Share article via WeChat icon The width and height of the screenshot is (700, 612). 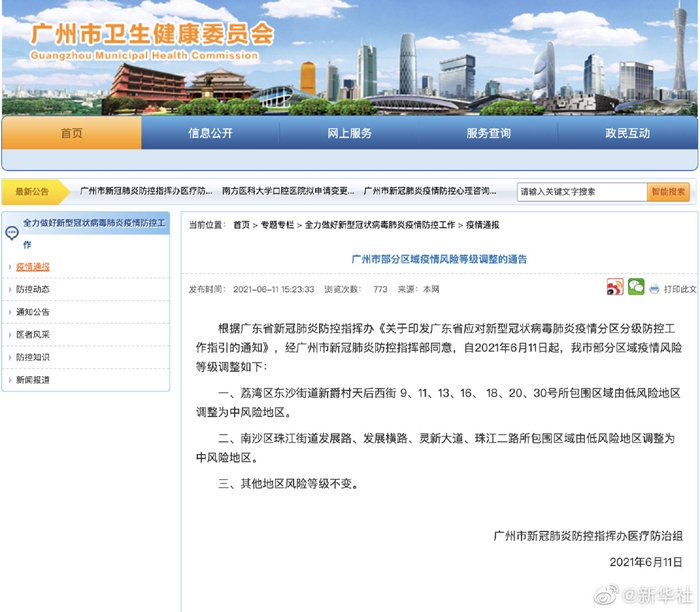pos(635,288)
